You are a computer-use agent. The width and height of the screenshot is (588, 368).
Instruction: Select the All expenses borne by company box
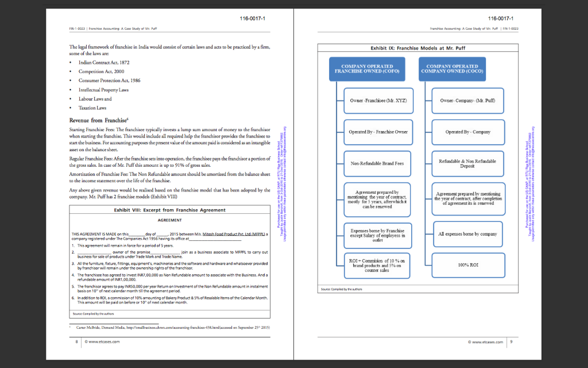(x=467, y=234)
